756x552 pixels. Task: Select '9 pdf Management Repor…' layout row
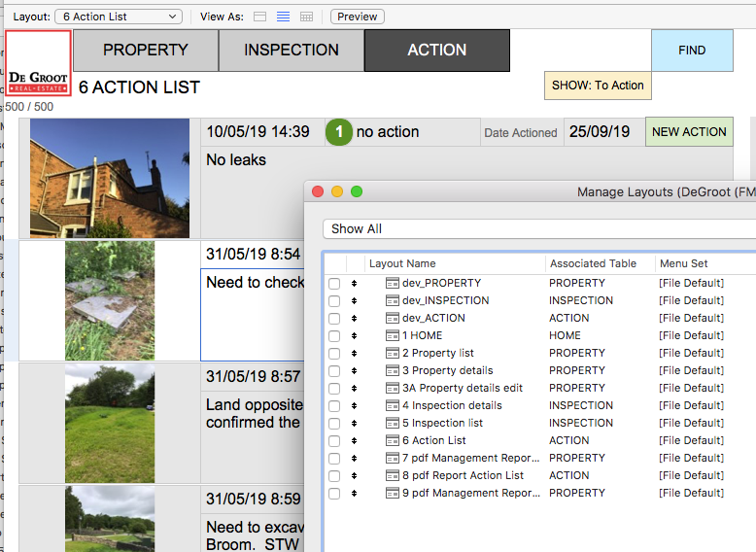(x=540, y=493)
